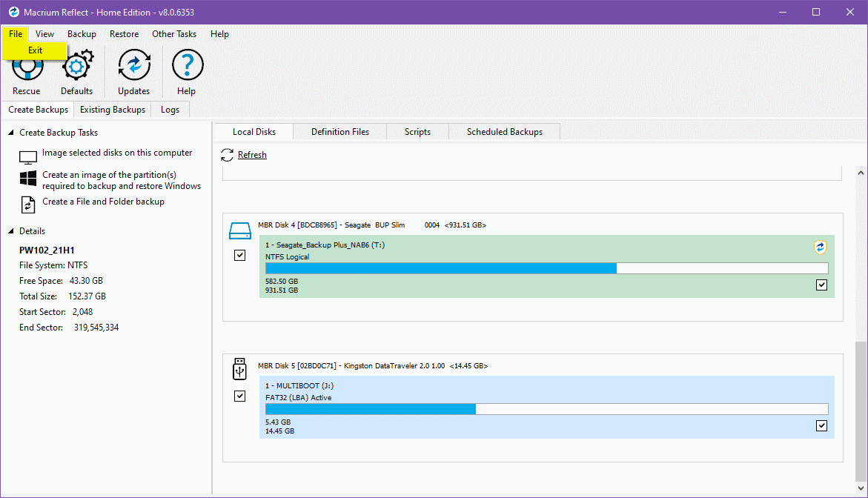The width and height of the screenshot is (868, 498).
Task: Uncheck the Seagate_Backup Plus partition checkbox
Action: click(x=821, y=285)
